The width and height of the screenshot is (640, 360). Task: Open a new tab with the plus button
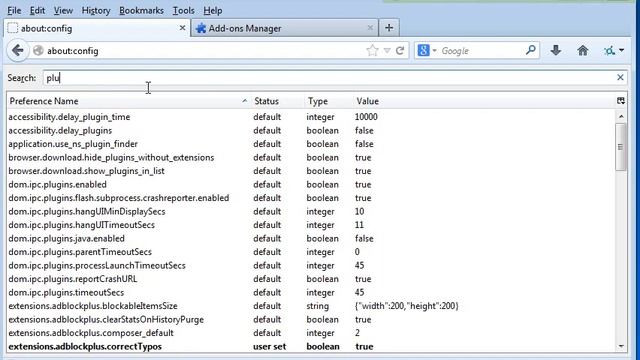pyautogui.click(x=389, y=28)
